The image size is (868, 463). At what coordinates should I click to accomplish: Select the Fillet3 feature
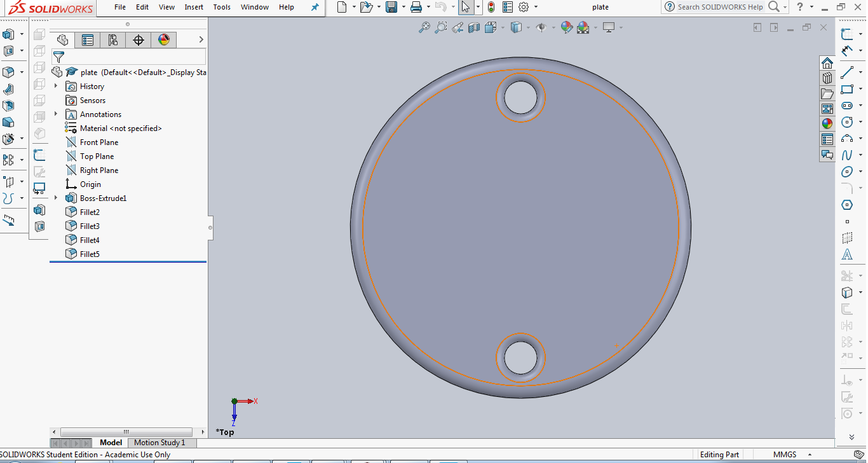click(83, 226)
